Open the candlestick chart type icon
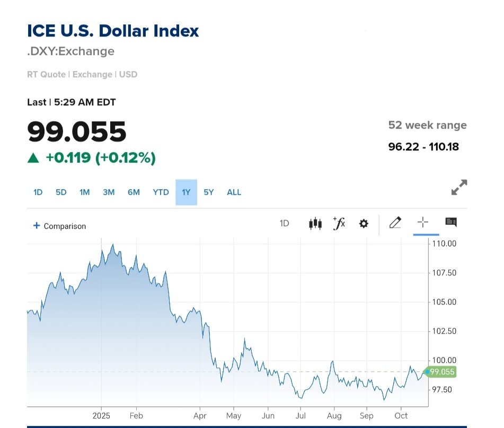Viewport: 504px width, 428px height. [x=315, y=224]
